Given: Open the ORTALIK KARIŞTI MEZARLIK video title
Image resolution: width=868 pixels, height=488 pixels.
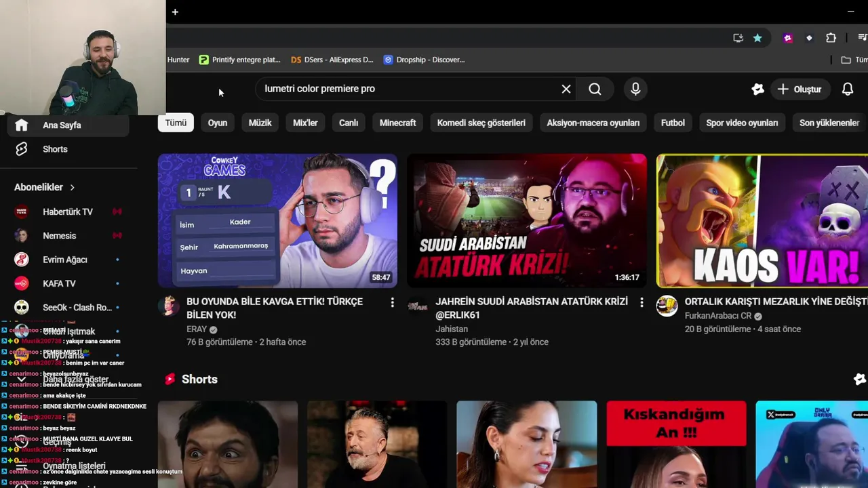Looking at the screenshot, I should (776, 302).
